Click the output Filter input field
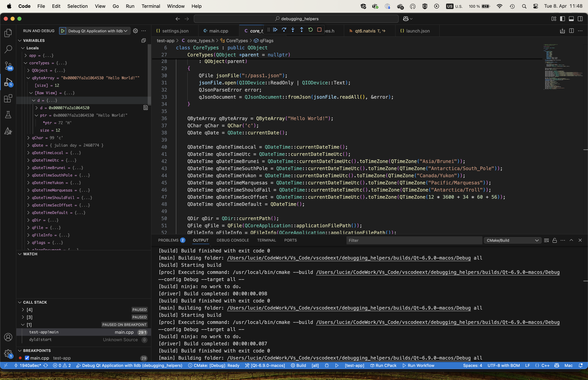The width and height of the screenshot is (588, 380). point(414,240)
